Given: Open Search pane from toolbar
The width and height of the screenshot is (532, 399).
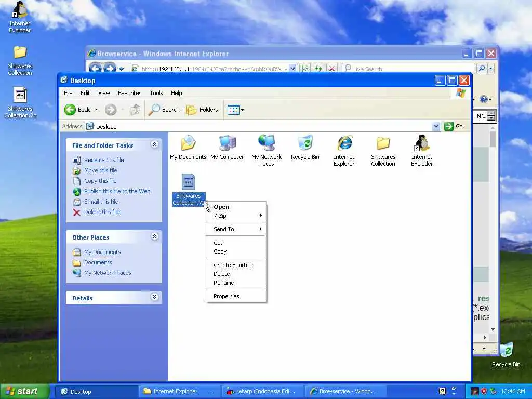Looking at the screenshot, I should [x=164, y=110].
